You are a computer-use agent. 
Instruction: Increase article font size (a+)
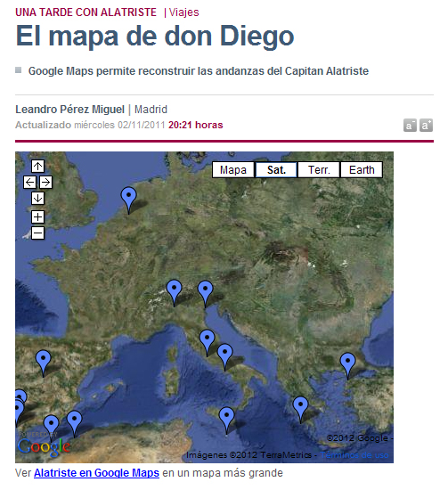pos(426,126)
